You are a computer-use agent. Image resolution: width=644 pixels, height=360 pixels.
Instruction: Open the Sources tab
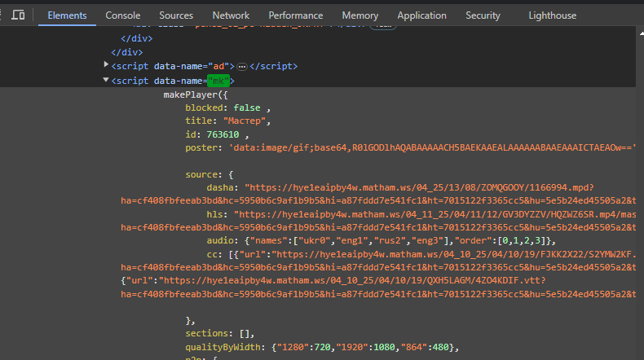[x=176, y=15]
